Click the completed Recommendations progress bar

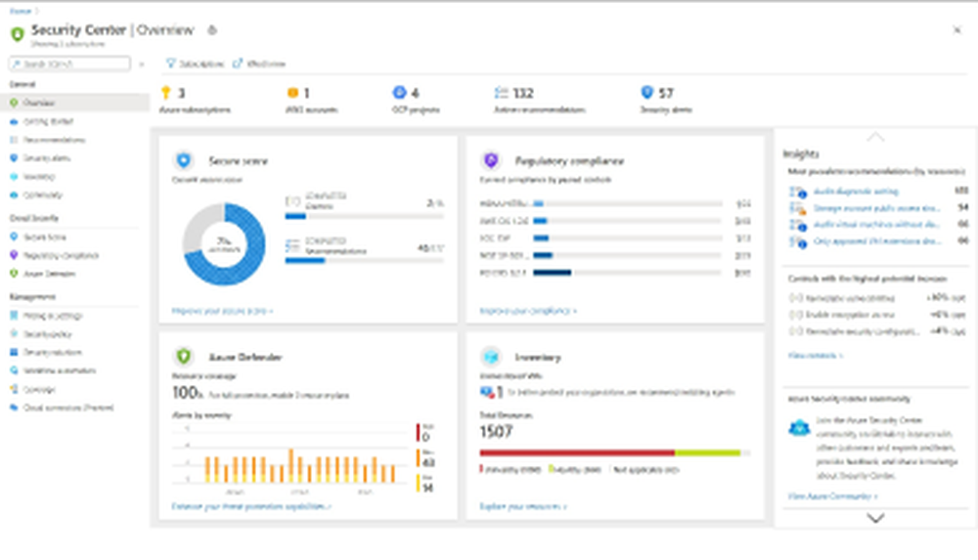point(364,261)
